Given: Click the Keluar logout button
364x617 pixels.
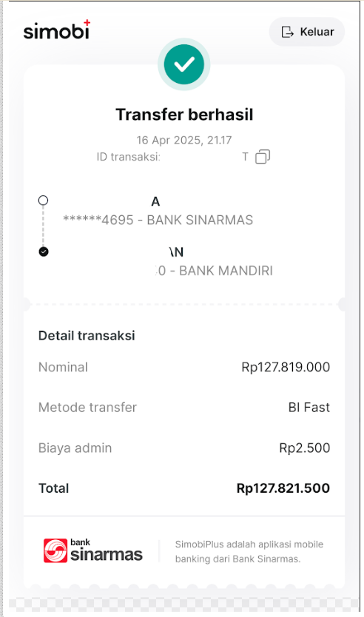Looking at the screenshot, I should (x=306, y=32).
